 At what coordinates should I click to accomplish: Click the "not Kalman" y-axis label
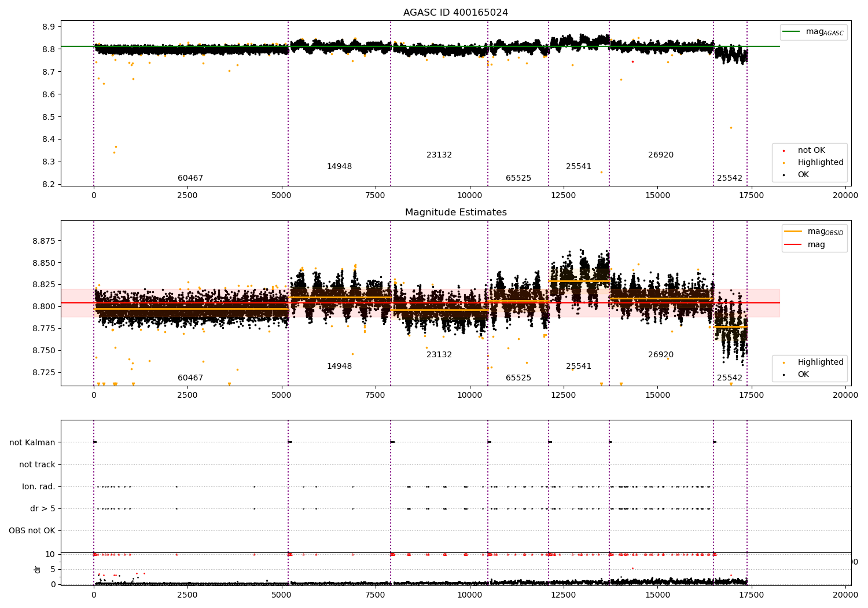tap(32, 442)
